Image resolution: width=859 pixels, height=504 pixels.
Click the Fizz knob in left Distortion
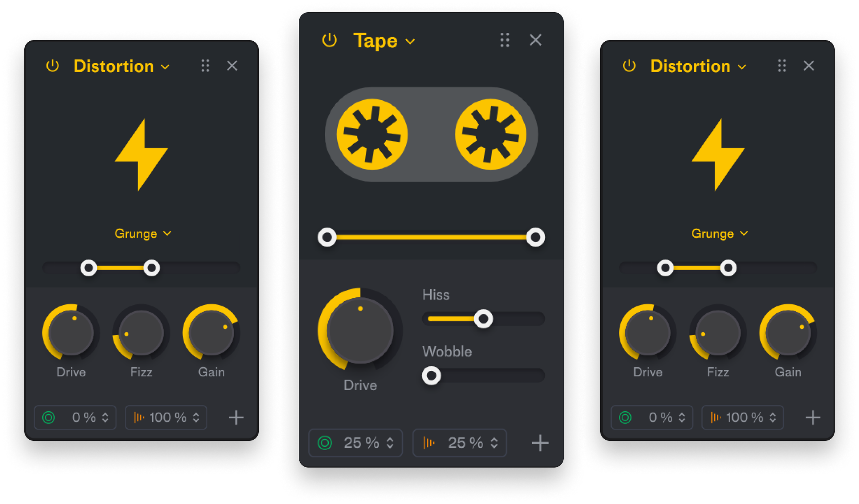[x=141, y=333]
